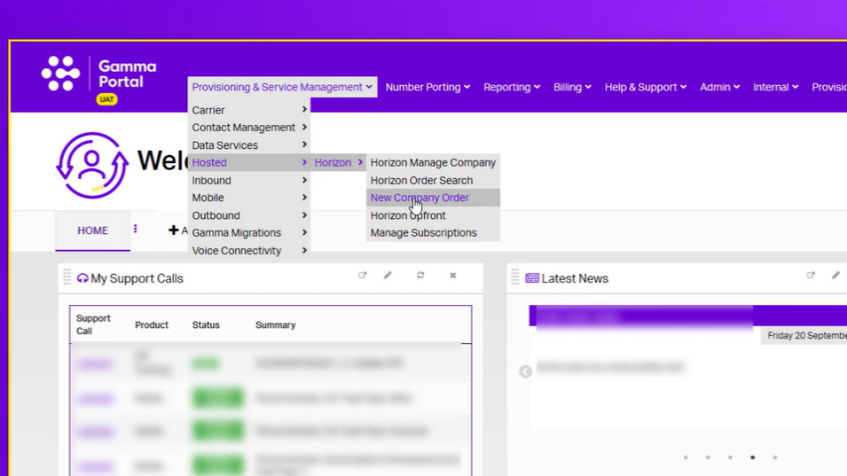The width and height of the screenshot is (847, 476).
Task: Click the newspaper icon beside Latest News
Action: 532,278
